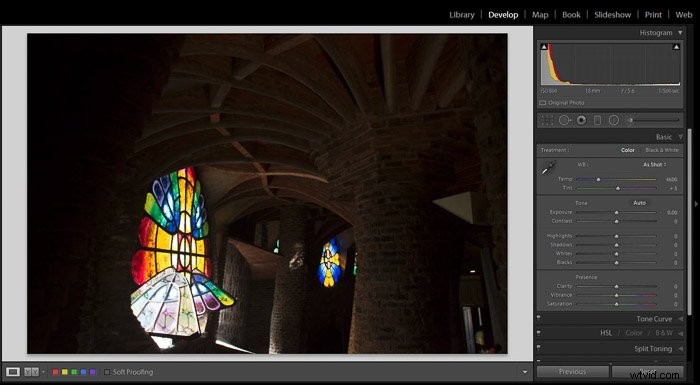The width and height of the screenshot is (700, 385).
Task: Open the Develop module
Action: tap(503, 15)
